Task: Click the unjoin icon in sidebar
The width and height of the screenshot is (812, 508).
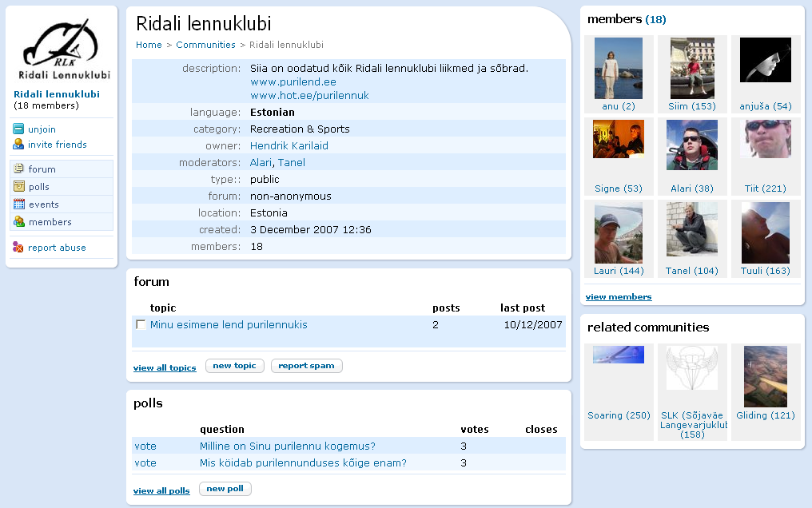Action: [18, 129]
